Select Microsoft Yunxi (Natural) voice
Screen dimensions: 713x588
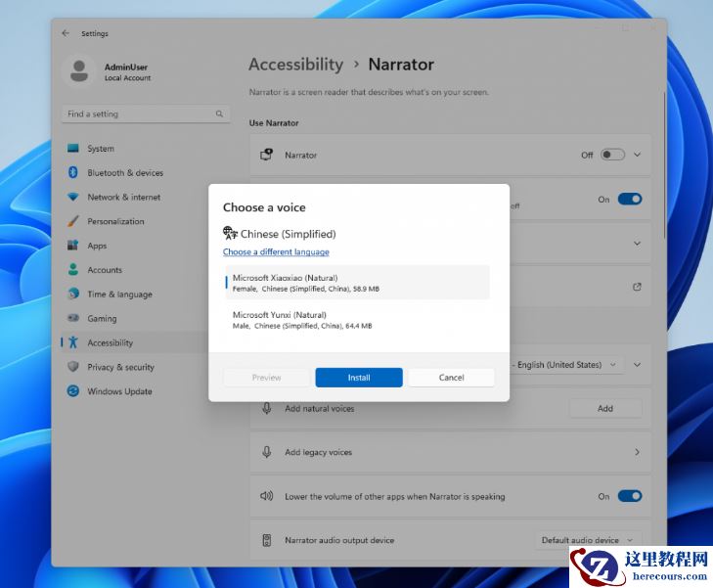click(x=358, y=320)
